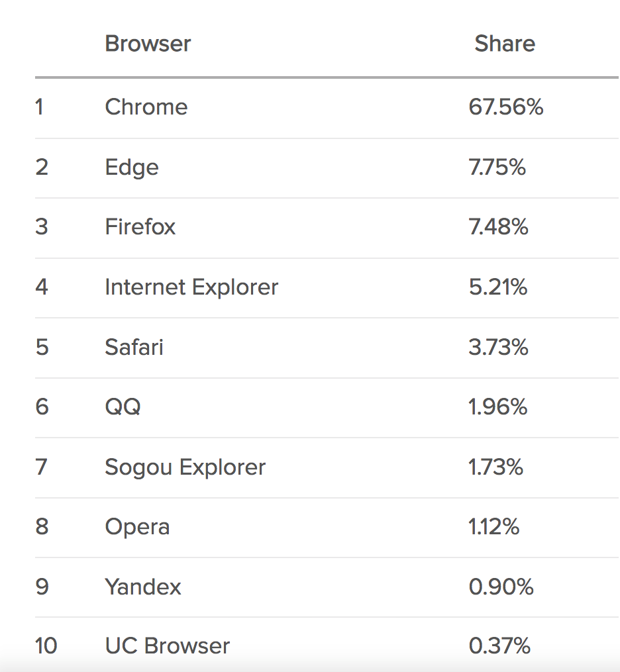
Task: Select the Firefox browser name
Action: 140,226
